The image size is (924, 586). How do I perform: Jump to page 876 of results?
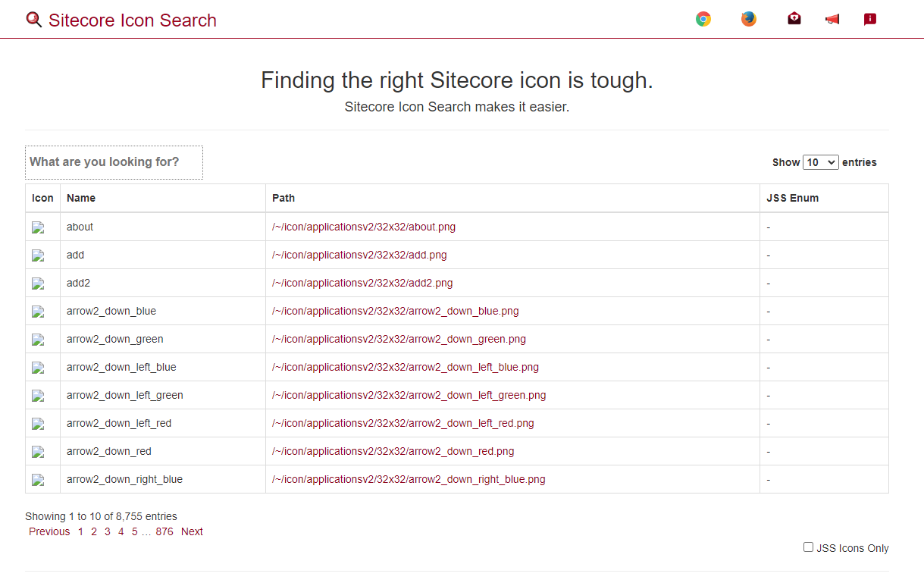pyautogui.click(x=164, y=531)
